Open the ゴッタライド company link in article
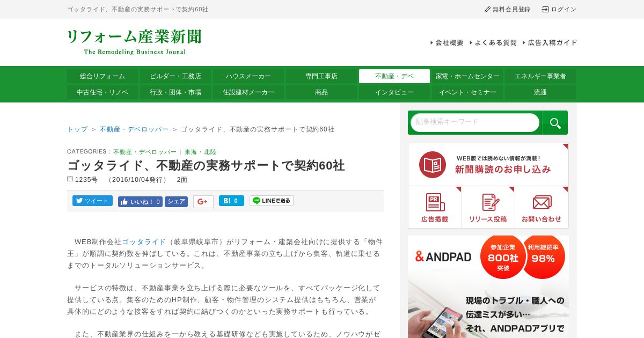644x338 pixels. [144, 242]
